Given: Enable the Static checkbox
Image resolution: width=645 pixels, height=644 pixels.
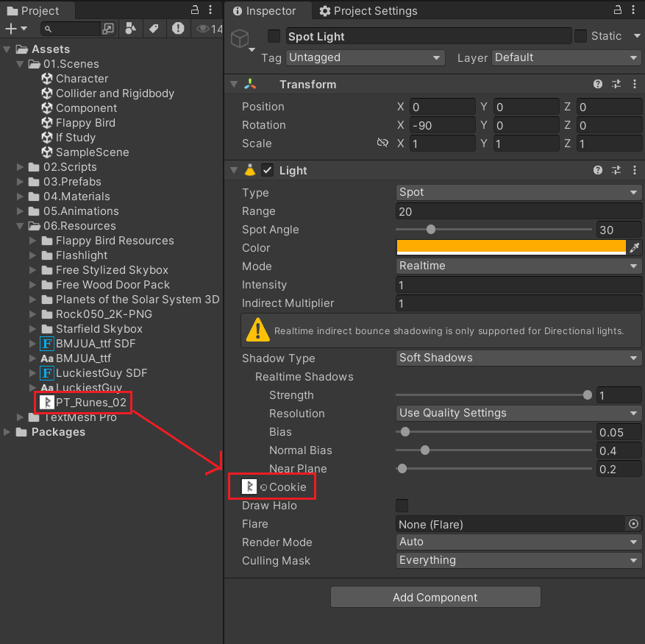Looking at the screenshot, I should tap(580, 36).
